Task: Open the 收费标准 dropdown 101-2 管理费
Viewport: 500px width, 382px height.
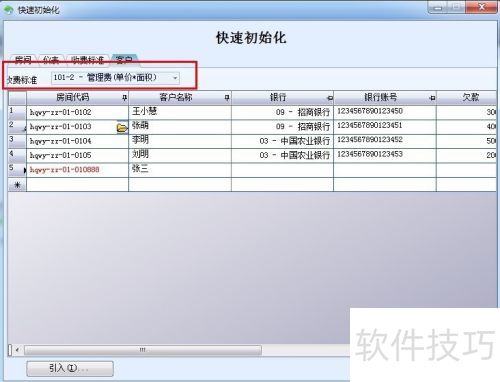Action: click(x=116, y=78)
